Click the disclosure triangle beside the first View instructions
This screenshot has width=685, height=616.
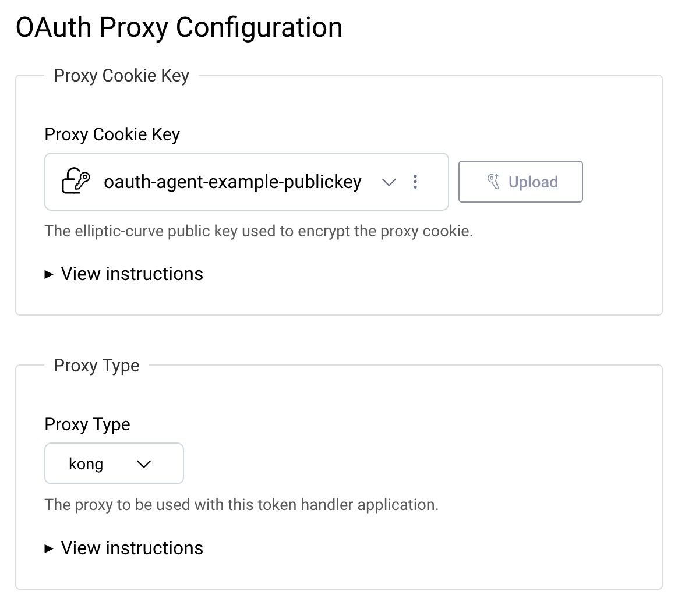49,274
